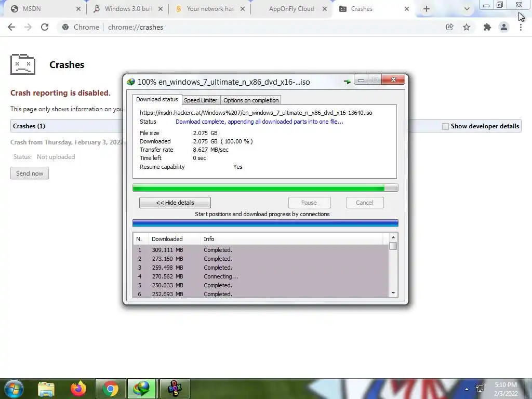Click the share page icon in address bar

449,27
